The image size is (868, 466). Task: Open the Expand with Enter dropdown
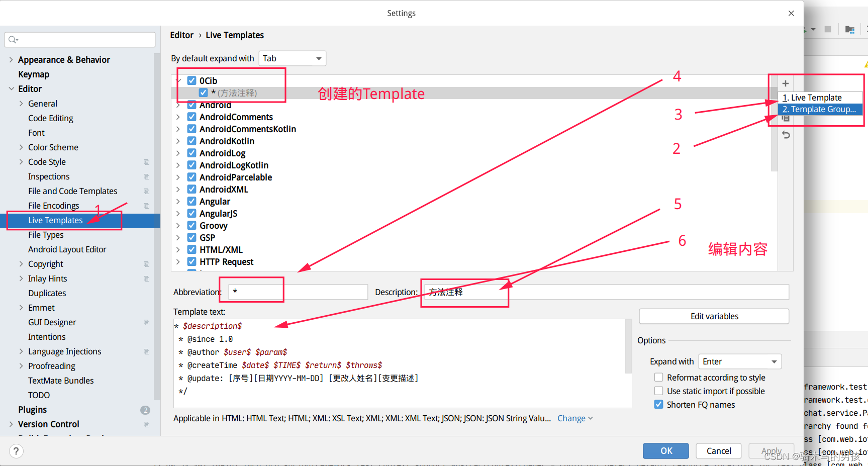coord(740,361)
